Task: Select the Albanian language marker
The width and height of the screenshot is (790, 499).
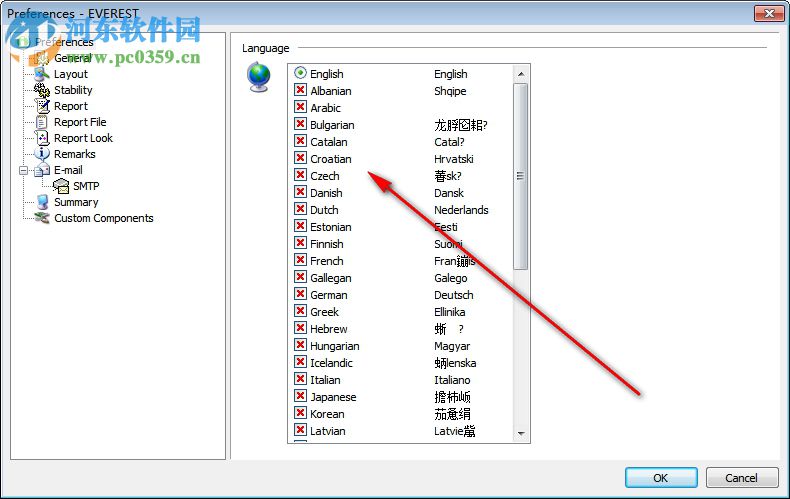Action: pos(300,90)
